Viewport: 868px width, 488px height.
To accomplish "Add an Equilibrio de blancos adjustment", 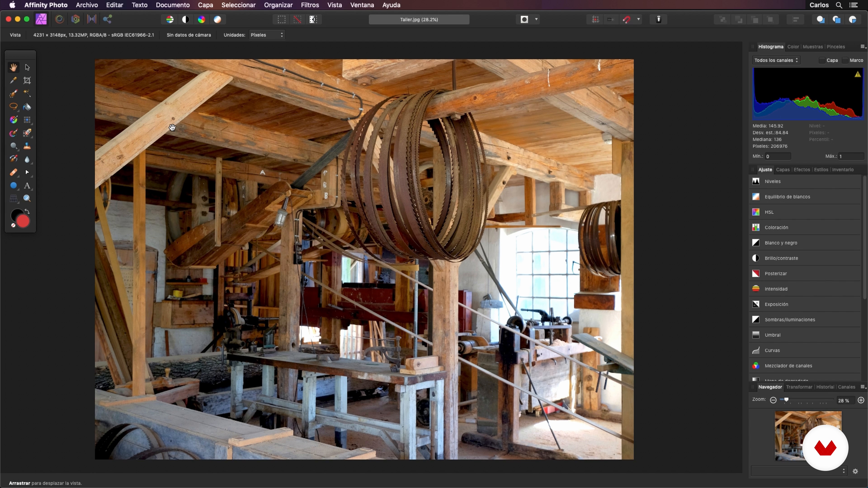I will (x=805, y=197).
